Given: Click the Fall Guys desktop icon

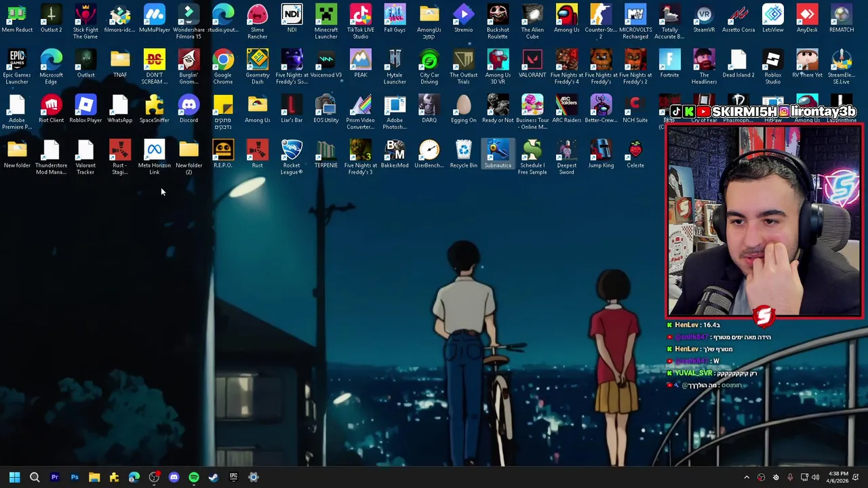Looking at the screenshot, I should [x=395, y=19].
